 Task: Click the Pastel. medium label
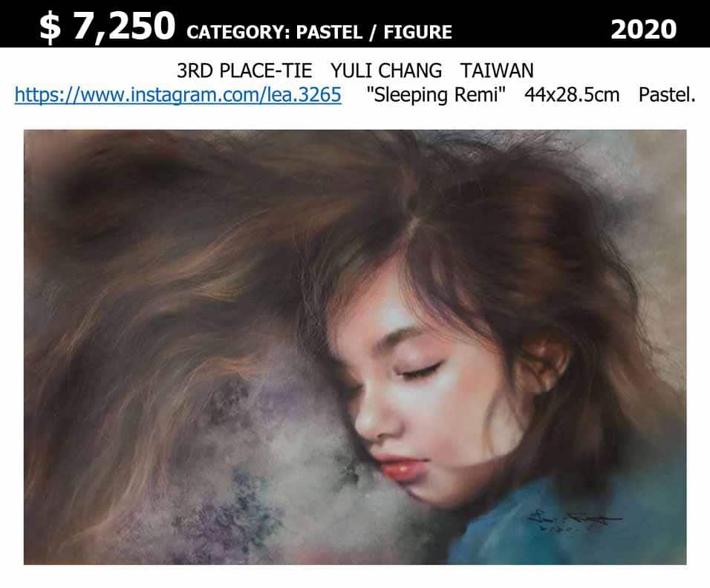667,94
